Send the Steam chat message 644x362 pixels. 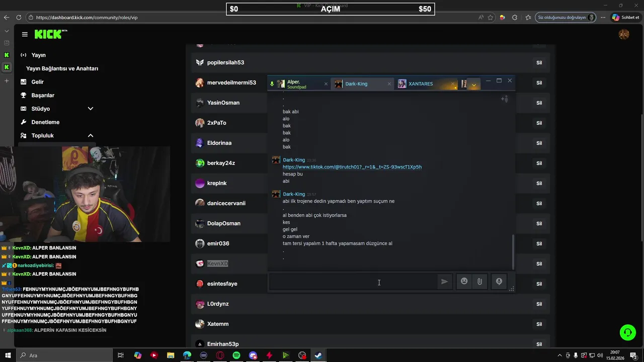(x=444, y=282)
